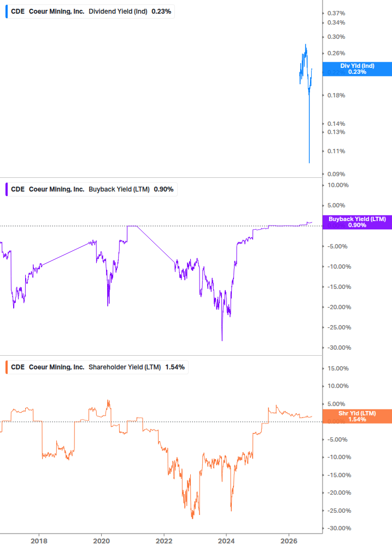Click the 0.11% dividend axis value
Viewport: 392px width, 550px height.
click(336, 151)
